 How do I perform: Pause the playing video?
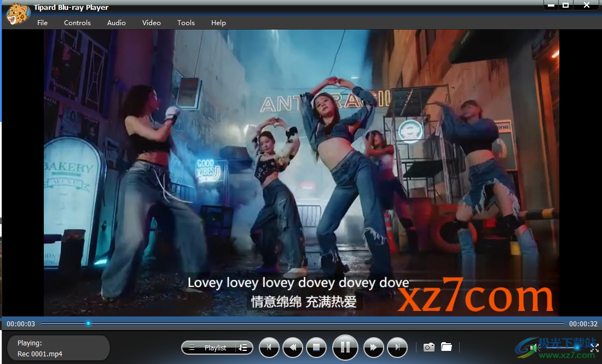click(x=345, y=348)
